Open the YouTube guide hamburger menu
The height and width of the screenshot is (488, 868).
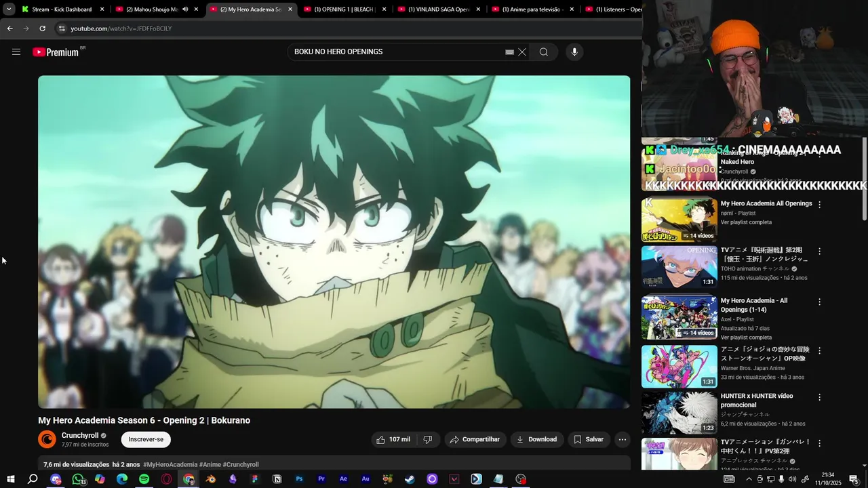tap(16, 52)
